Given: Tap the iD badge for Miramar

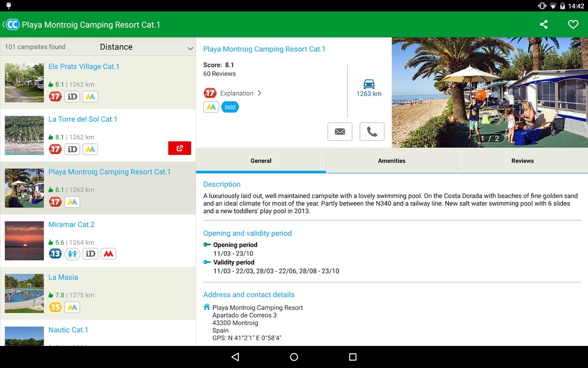Looking at the screenshot, I should [90, 254].
